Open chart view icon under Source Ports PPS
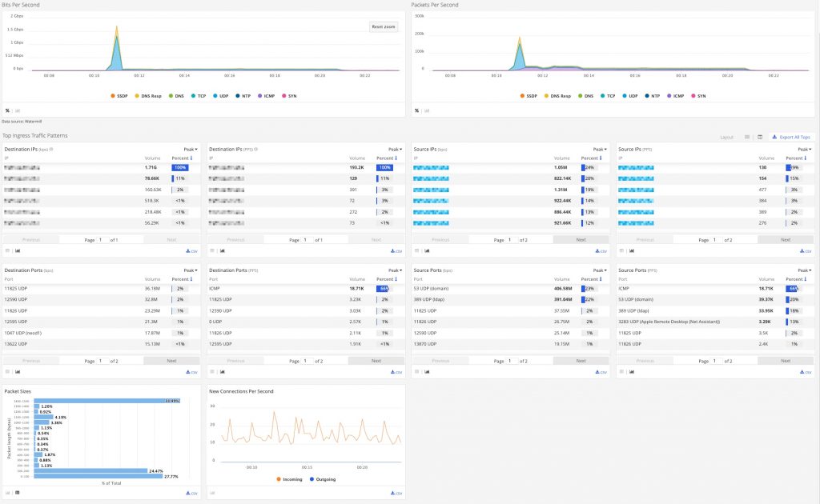 click(x=633, y=370)
